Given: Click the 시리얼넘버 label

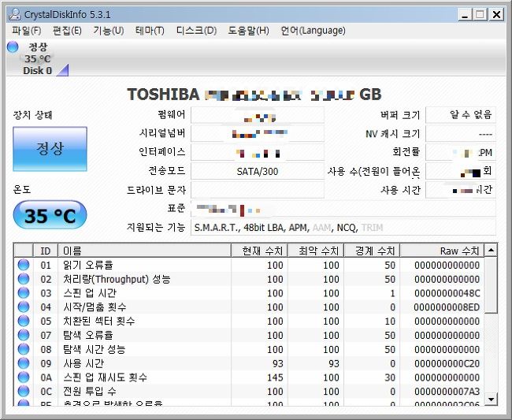Looking at the screenshot, I should coord(162,133).
